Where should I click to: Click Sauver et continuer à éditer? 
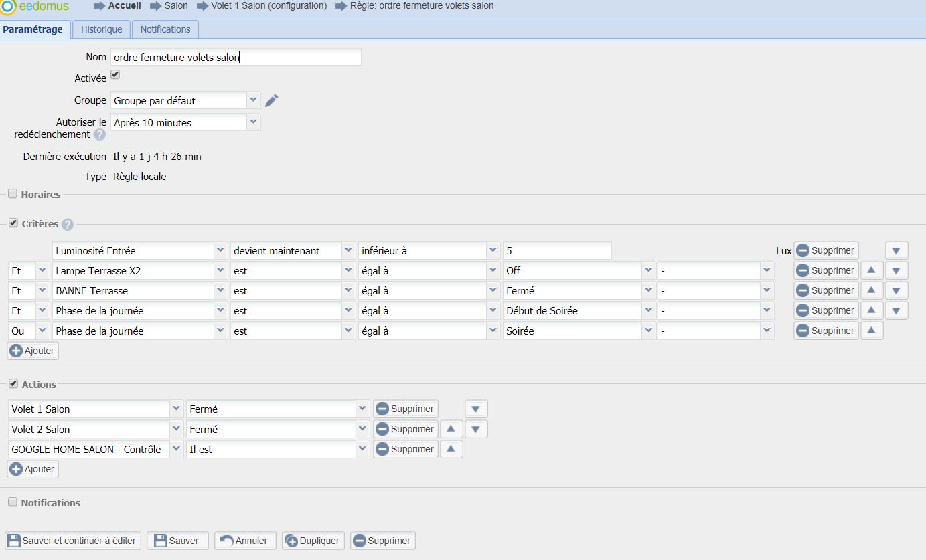(x=74, y=541)
